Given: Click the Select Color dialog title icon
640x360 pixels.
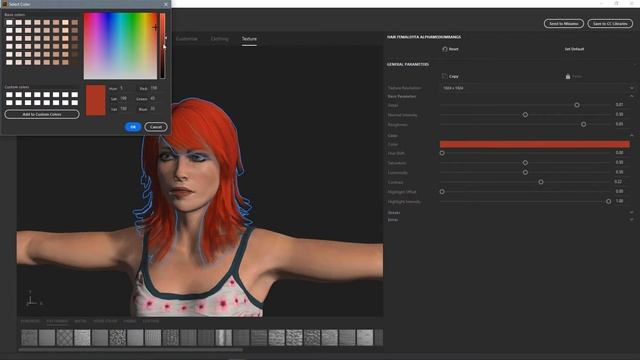Looking at the screenshot, I should (x=5, y=4).
